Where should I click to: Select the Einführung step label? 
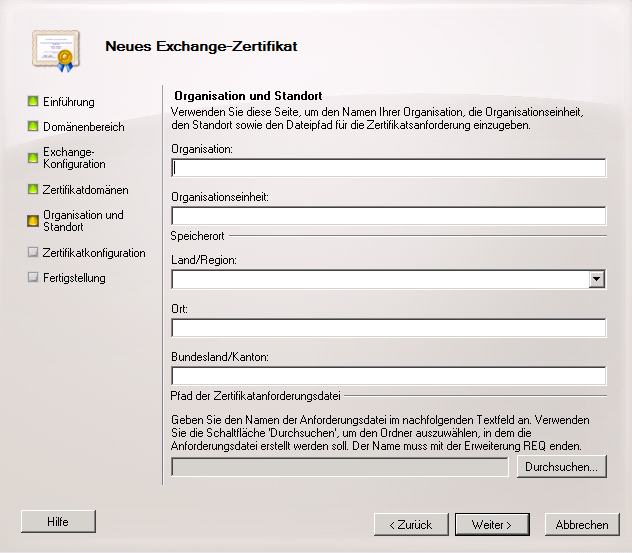(69, 102)
